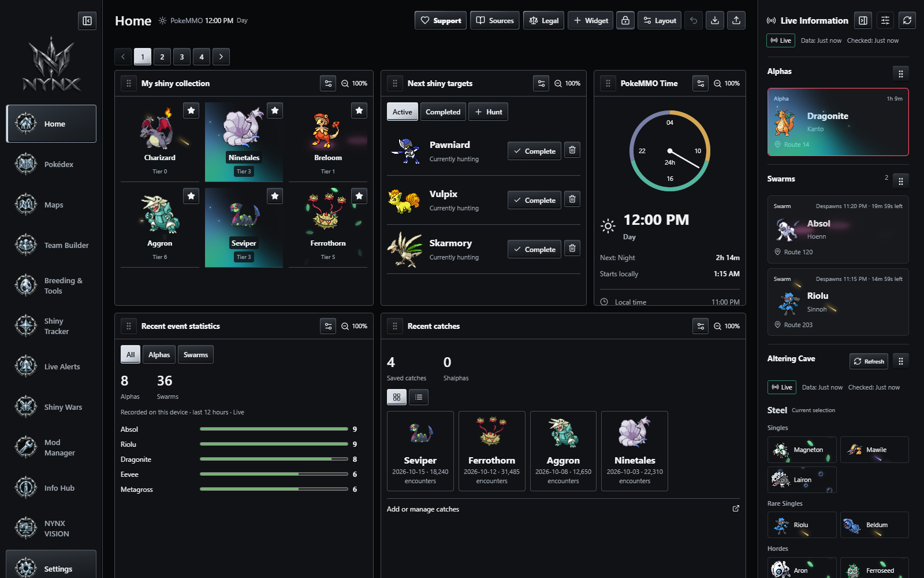Image resolution: width=924 pixels, height=578 pixels.
Task: Switch to Completed shiny targets tab
Action: tap(443, 112)
